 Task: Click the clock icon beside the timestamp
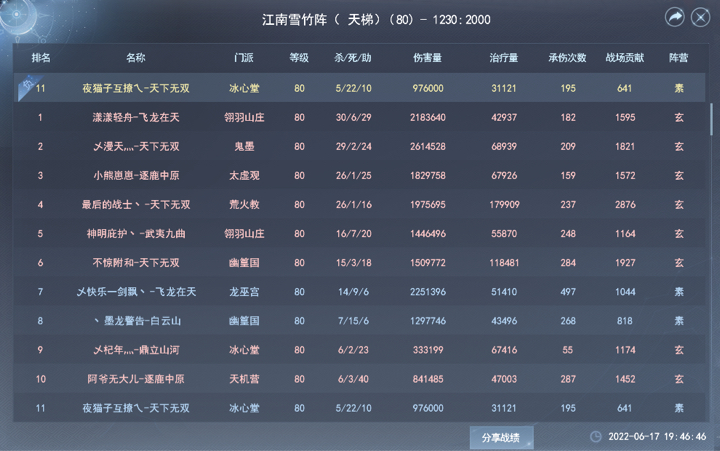pyautogui.click(x=596, y=436)
